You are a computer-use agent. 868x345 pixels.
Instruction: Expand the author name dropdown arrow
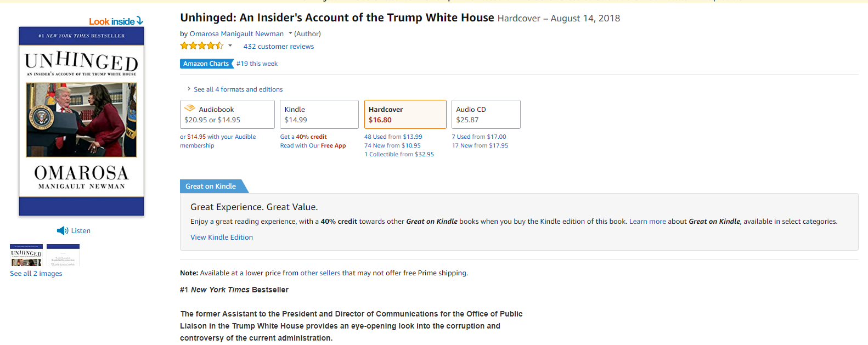[290, 33]
